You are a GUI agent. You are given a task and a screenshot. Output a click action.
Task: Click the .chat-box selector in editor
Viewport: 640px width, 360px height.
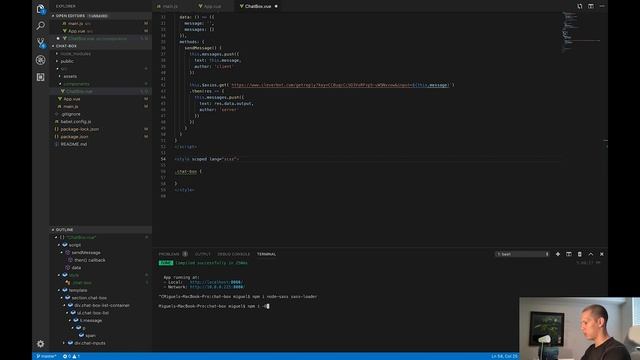click(x=186, y=171)
